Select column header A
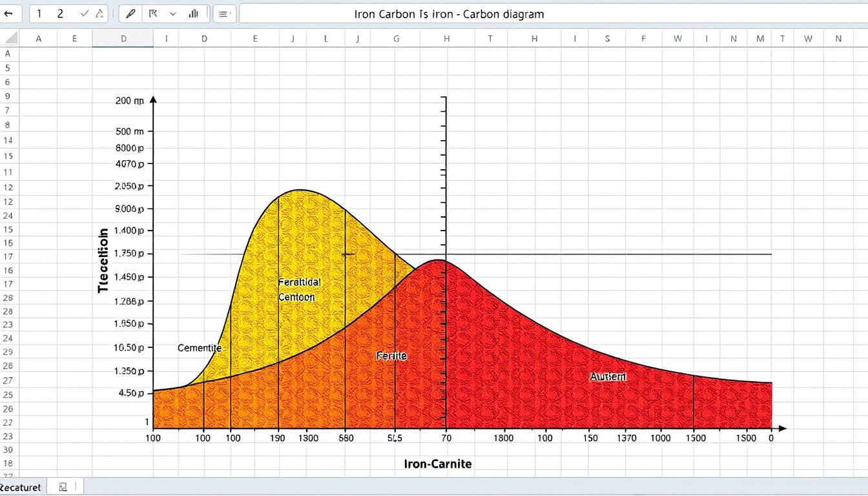This screenshot has width=868, height=496. point(38,39)
